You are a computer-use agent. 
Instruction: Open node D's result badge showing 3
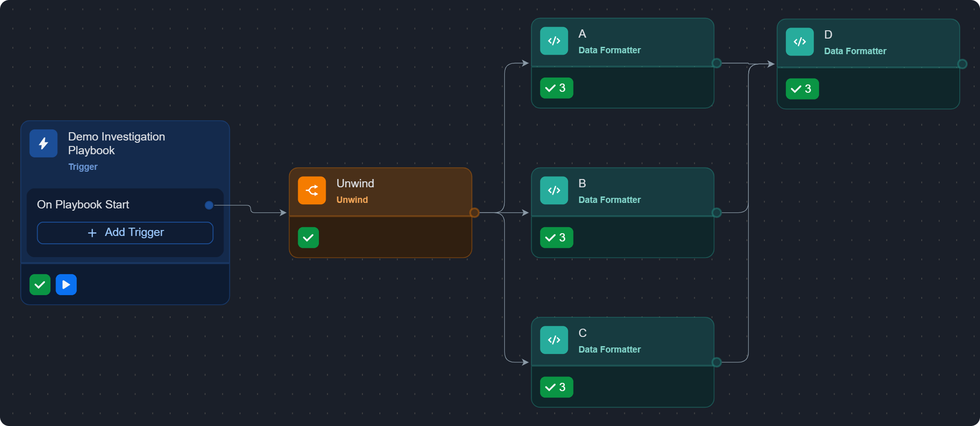tap(802, 89)
